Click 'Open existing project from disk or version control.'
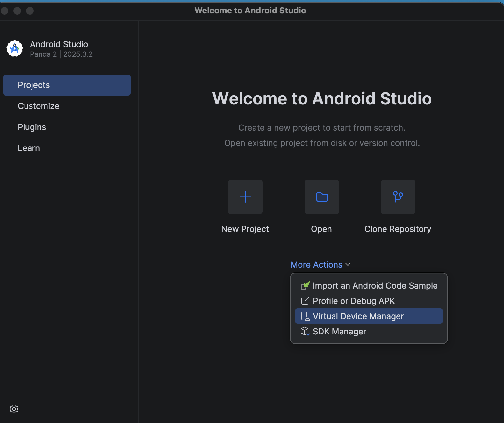The height and width of the screenshot is (423, 504). tap(322, 143)
